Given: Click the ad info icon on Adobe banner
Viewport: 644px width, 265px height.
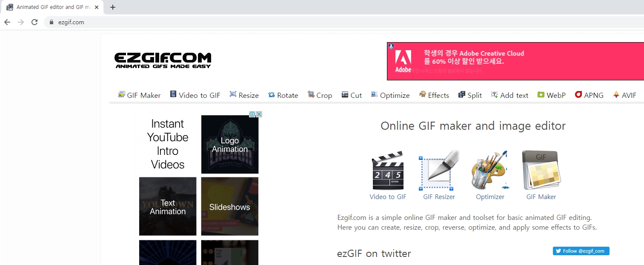Looking at the screenshot, I should point(391,46).
